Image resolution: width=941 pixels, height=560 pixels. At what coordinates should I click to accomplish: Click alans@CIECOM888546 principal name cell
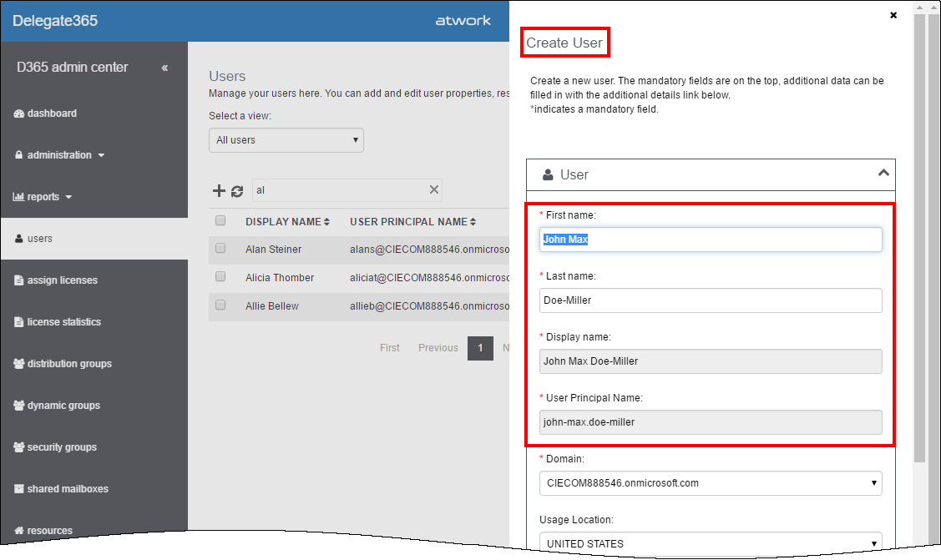click(430, 250)
